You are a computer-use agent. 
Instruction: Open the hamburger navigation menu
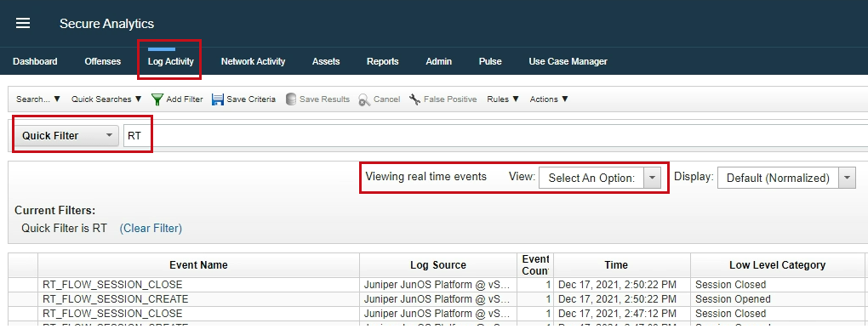[23, 23]
